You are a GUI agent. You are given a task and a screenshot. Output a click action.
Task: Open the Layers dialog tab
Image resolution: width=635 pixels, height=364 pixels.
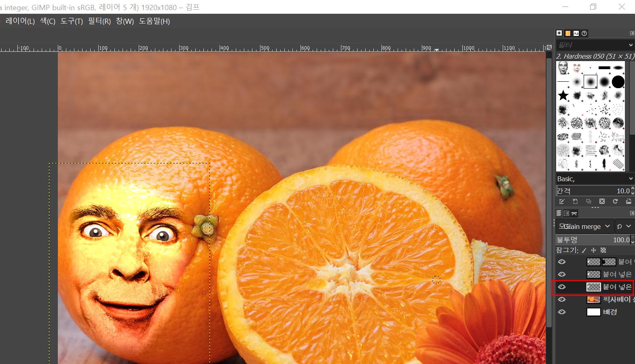[559, 213]
